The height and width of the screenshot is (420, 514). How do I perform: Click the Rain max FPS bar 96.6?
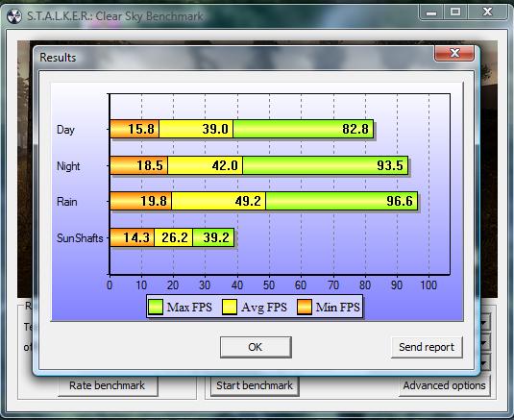342,201
